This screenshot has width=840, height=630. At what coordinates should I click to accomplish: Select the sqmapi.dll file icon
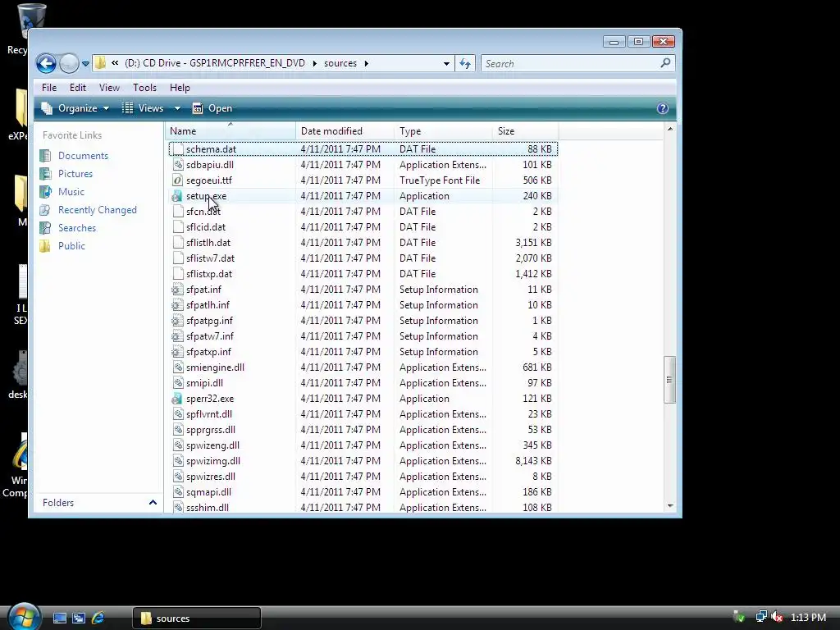(x=178, y=492)
